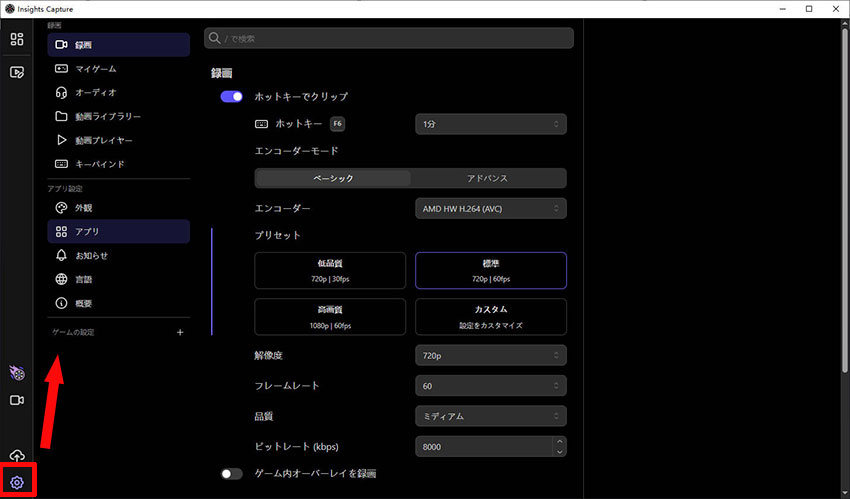Disable the ホットキーでクリップ toggle
Image resolution: width=850 pixels, height=499 pixels.
[x=232, y=97]
